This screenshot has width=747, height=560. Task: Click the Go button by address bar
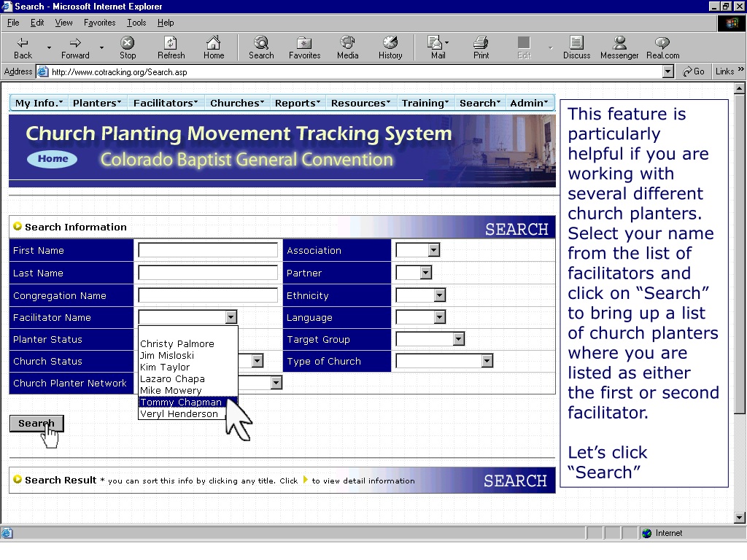pos(693,71)
